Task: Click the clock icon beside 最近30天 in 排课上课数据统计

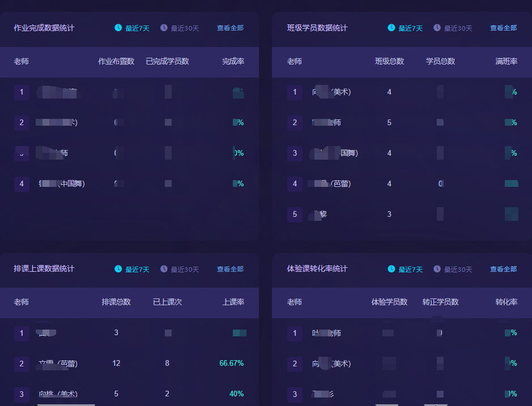Action: tap(164, 268)
